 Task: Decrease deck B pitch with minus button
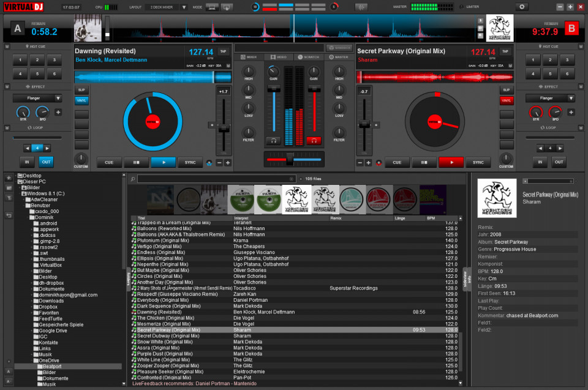(360, 163)
